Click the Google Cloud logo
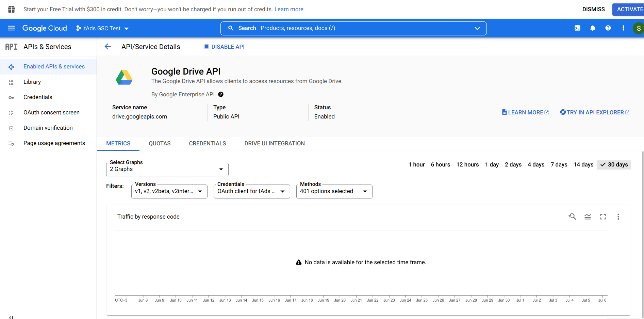This screenshot has height=319, width=644. tap(45, 28)
